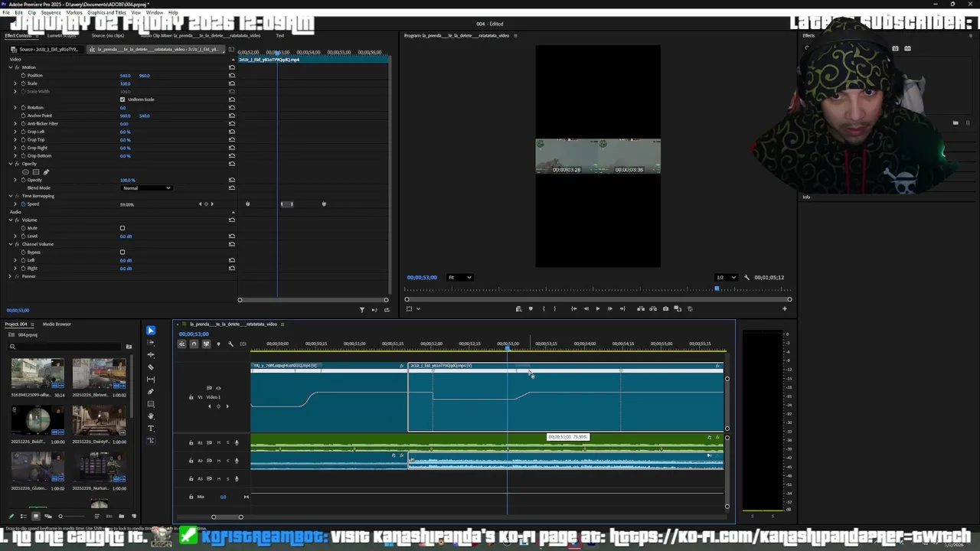Viewport: 980px width, 551px height.
Task: Select the Pen tool
Action: click(x=151, y=392)
